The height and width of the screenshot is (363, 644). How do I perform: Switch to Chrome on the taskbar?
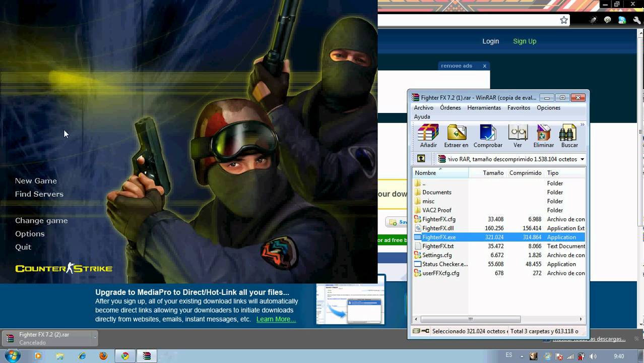point(125,356)
